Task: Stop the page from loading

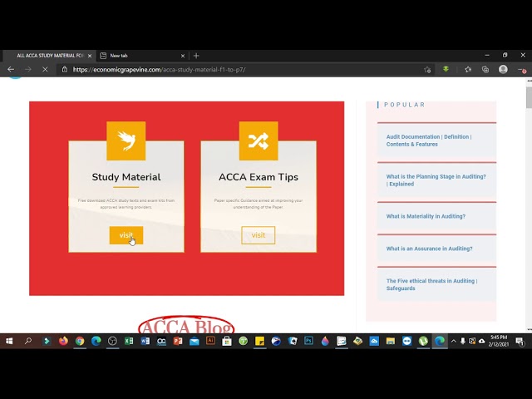Action: (45, 70)
